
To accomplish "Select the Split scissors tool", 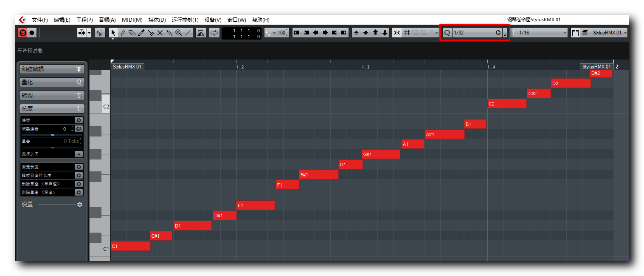I will [x=151, y=32].
